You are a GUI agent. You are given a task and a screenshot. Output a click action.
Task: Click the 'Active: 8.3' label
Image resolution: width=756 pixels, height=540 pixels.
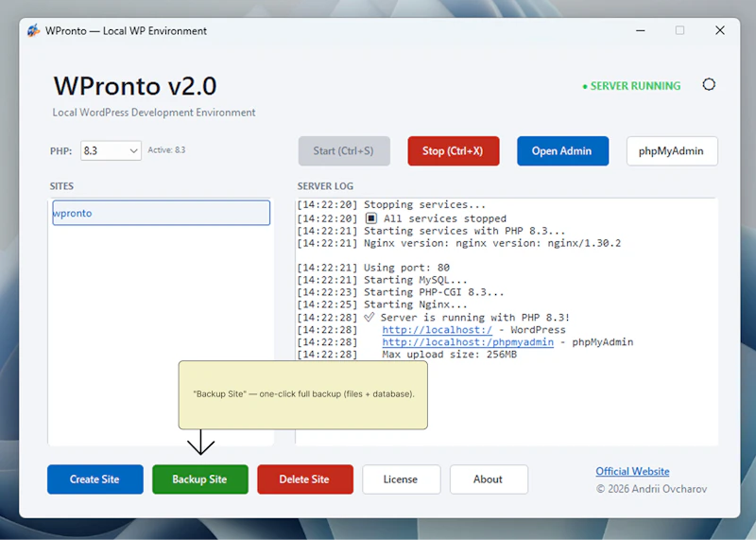tap(166, 150)
